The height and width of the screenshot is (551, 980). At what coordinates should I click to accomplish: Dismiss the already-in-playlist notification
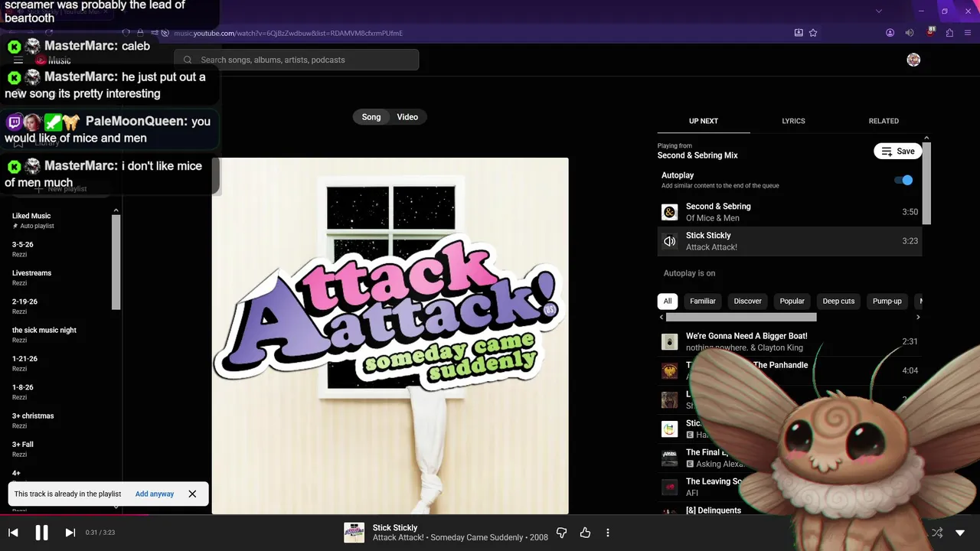click(x=192, y=494)
